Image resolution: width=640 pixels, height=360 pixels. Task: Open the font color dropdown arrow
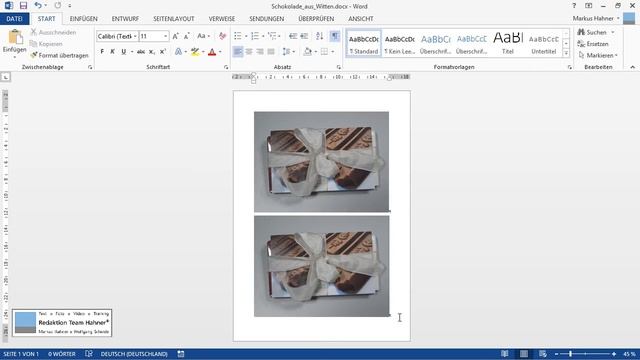(220, 52)
